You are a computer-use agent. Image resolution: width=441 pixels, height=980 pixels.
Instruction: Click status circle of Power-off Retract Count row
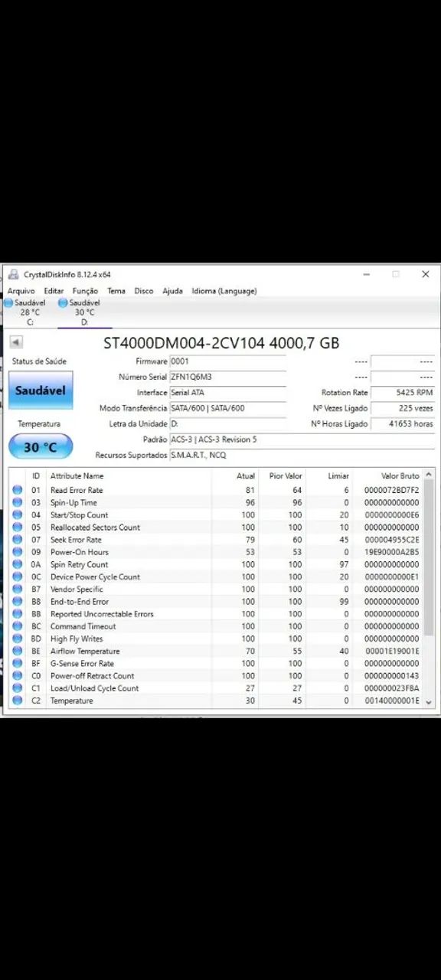coord(18,676)
